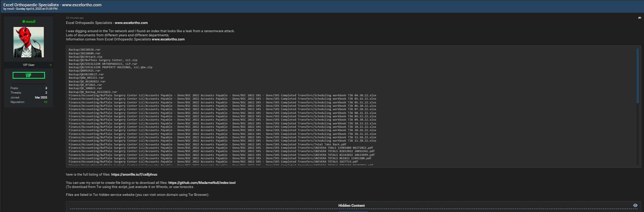Open the first www.excelortho.com link
This screenshot has height=212, width=644.
pyautogui.click(x=131, y=23)
